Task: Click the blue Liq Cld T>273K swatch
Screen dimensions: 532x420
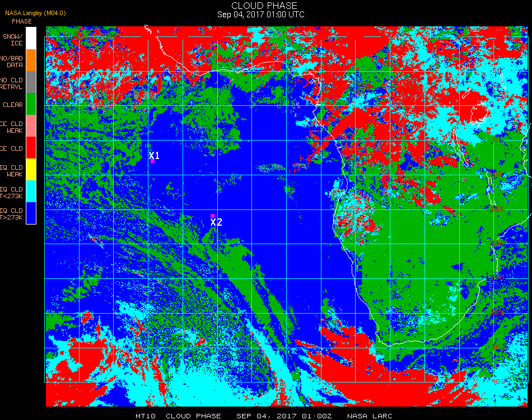Action: click(x=31, y=213)
